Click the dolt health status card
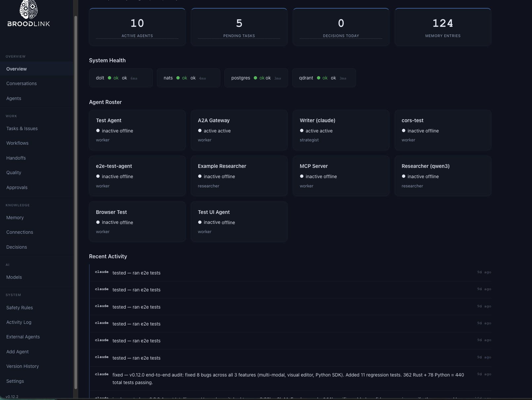Screen dimensions: 532x400 [121, 78]
